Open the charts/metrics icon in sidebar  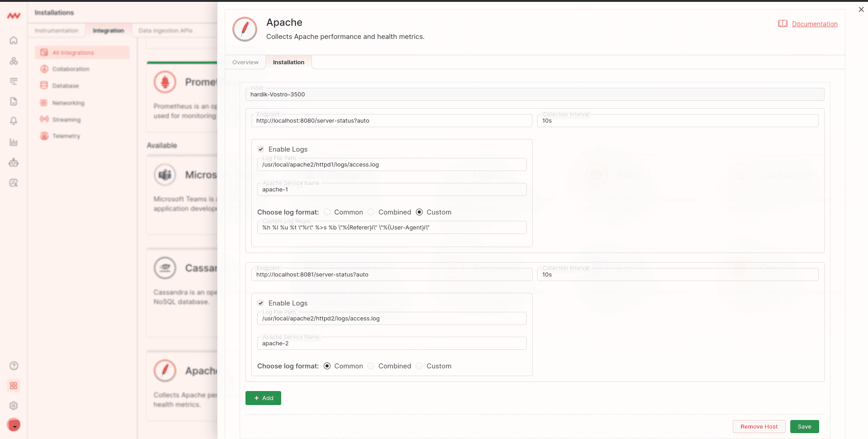[14, 142]
